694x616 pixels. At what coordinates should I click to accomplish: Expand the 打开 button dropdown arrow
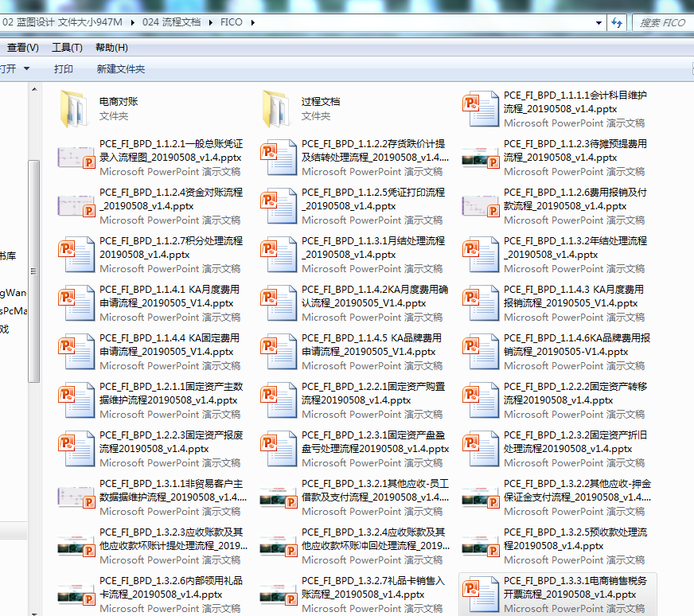click(x=26, y=69)
